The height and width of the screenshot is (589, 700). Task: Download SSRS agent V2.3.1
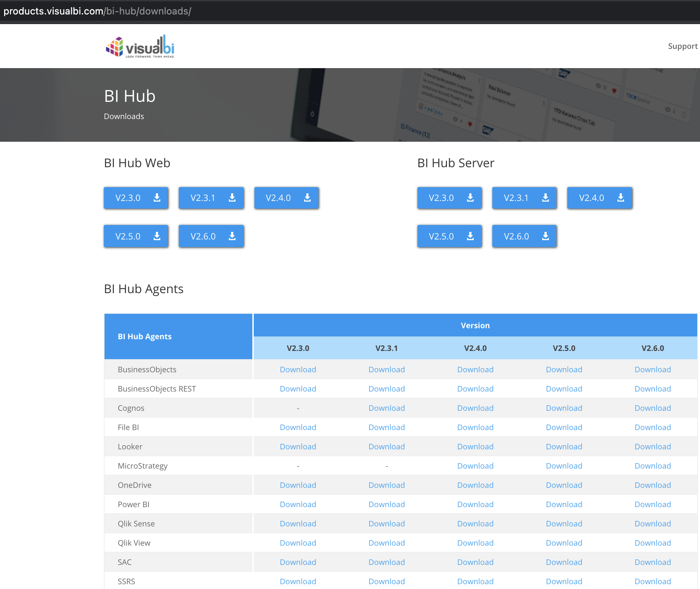386,581
